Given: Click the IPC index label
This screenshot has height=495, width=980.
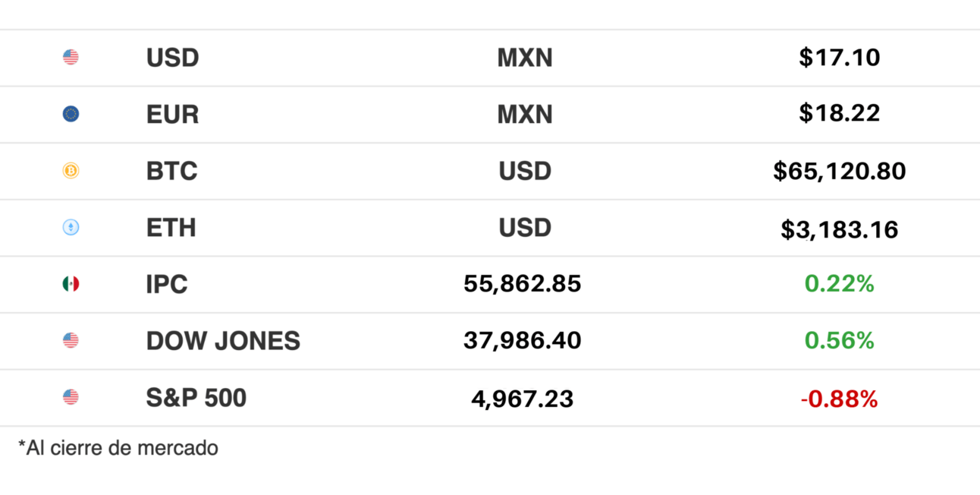Looking at the screenshot, I should tap(167, 284).
